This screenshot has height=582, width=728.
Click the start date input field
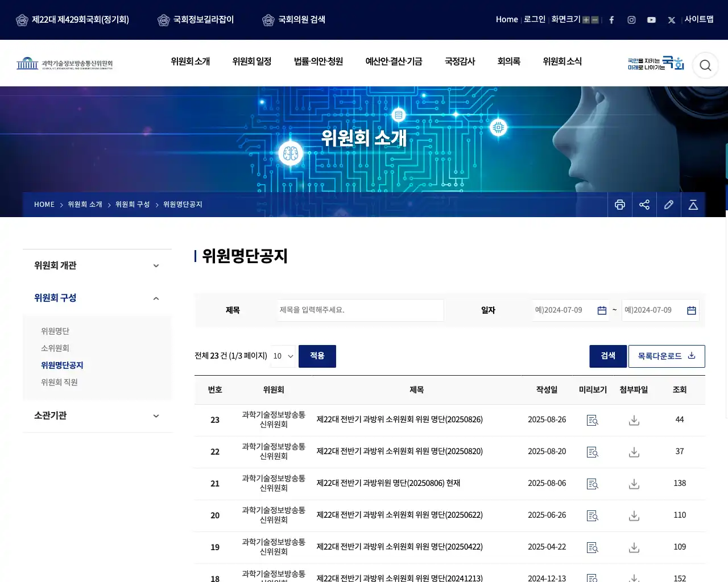570,310
